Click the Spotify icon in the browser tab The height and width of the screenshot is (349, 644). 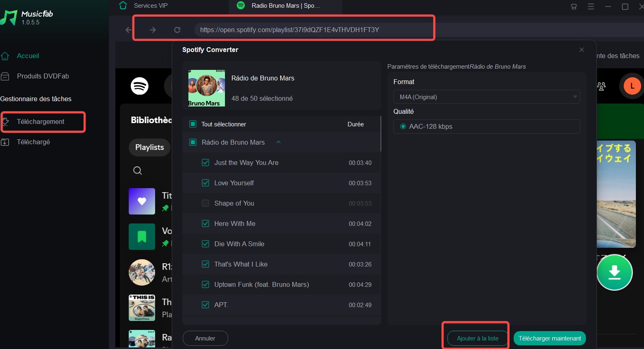click(x=241, y=5)
